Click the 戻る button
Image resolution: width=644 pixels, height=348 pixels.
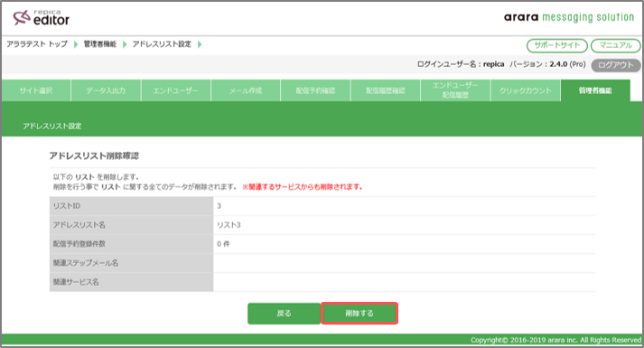(284, 314)
